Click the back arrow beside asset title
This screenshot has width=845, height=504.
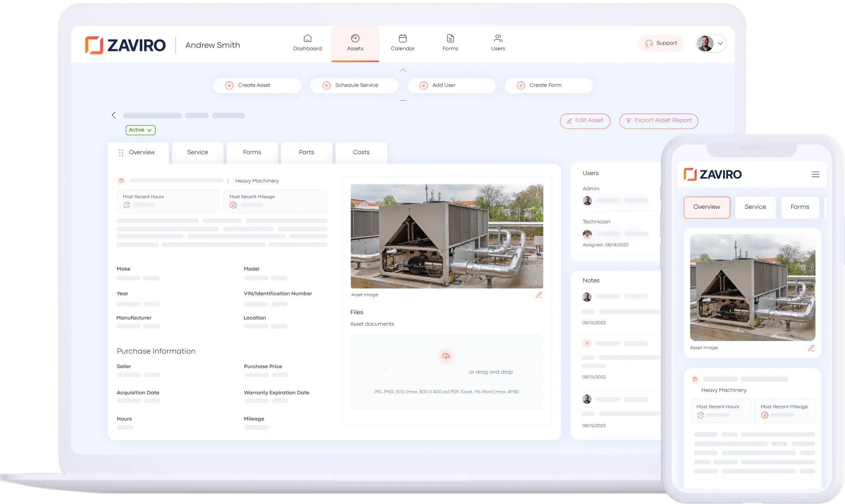tap(114, 115)
